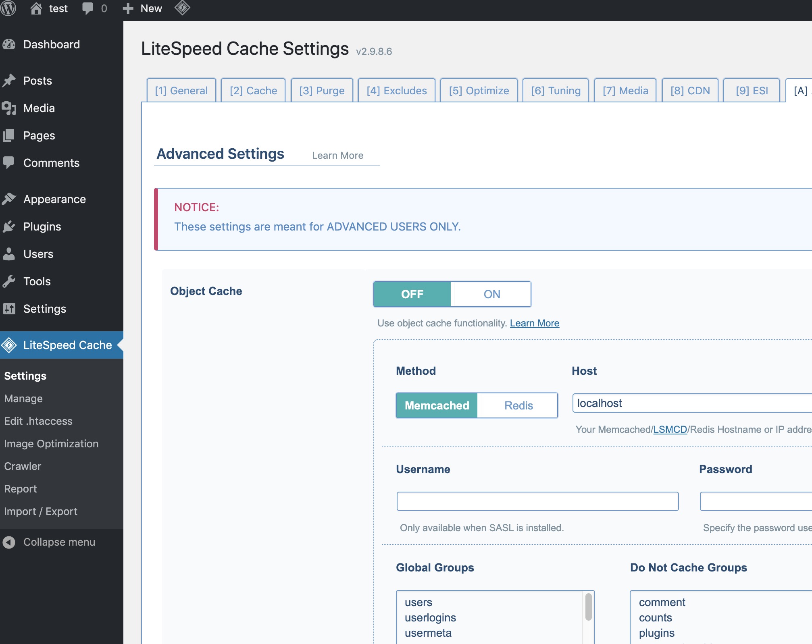Click the LiteSpeed icon in the admin bar
812x644 pixels.
click(183, 8)
